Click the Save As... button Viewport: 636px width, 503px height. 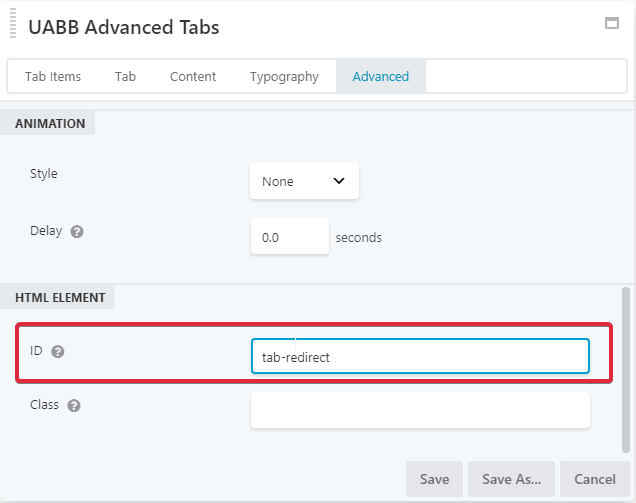pos(511,479)
